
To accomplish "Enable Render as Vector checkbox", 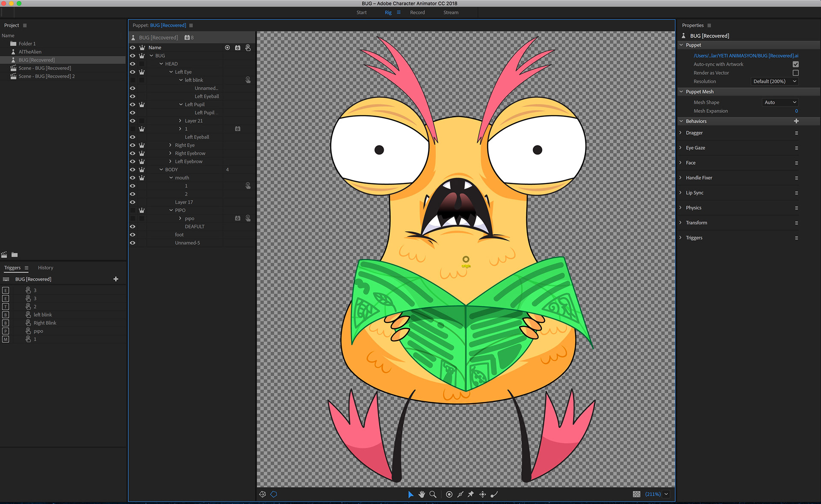I will tap(796, 73).
